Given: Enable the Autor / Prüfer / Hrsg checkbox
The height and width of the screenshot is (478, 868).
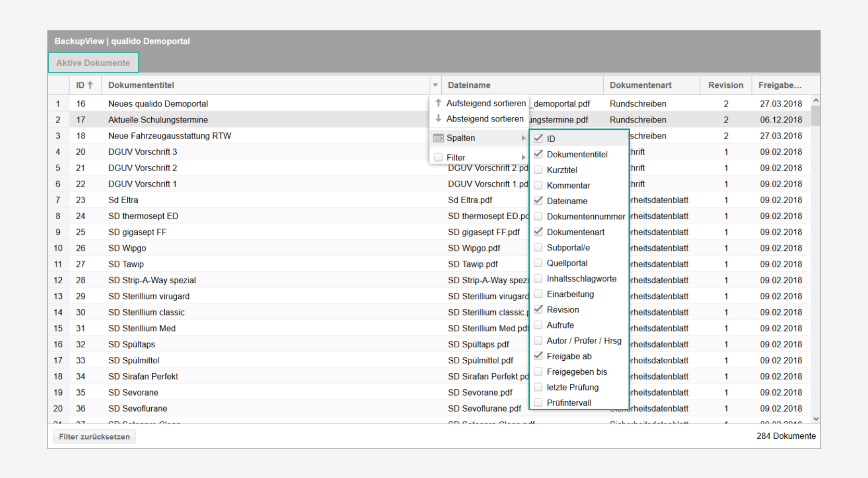Looking at the screenshot, I should [x=538, y=341].
